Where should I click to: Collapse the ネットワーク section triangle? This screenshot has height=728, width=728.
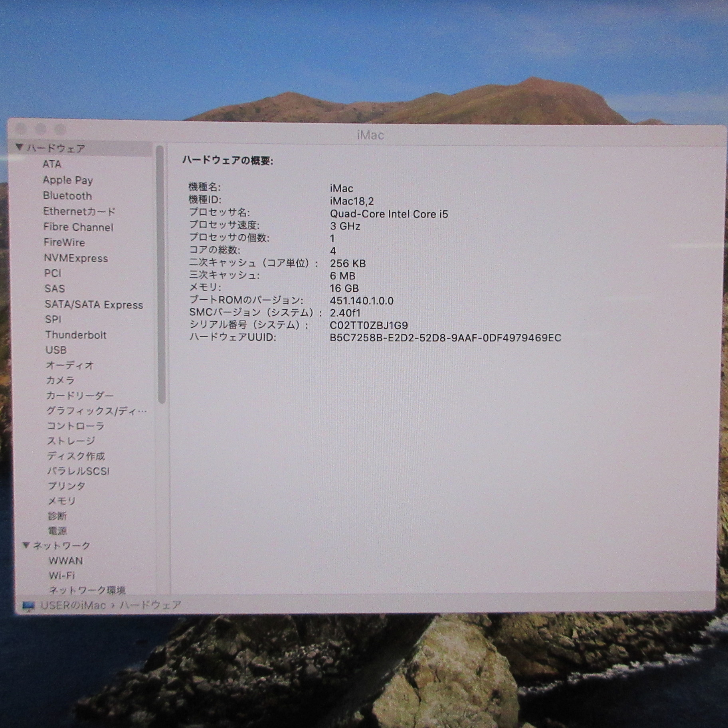point(26,544)
